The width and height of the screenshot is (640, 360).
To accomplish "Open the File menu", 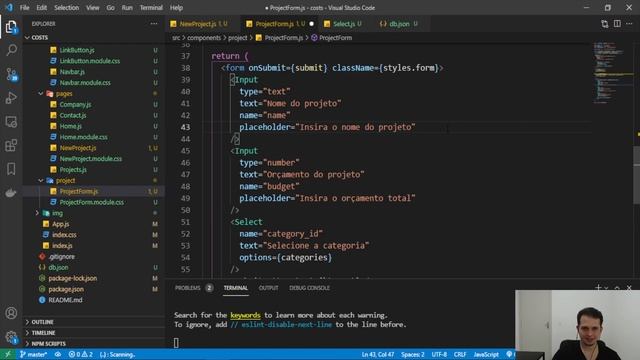I will [x=24, y=8].
